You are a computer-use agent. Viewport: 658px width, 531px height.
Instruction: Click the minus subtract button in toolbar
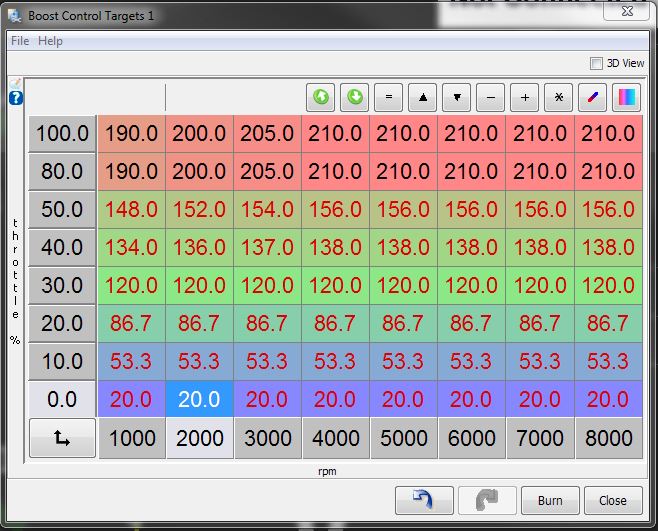[x=491, y=98]
